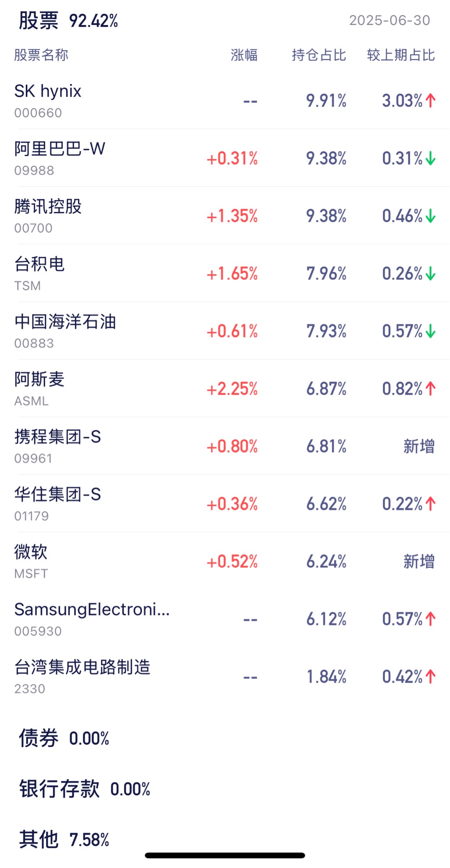This screenshot has width=450, height=868.
Task: Open 台湾集成电路制造 holding
Action: point(225,676)
